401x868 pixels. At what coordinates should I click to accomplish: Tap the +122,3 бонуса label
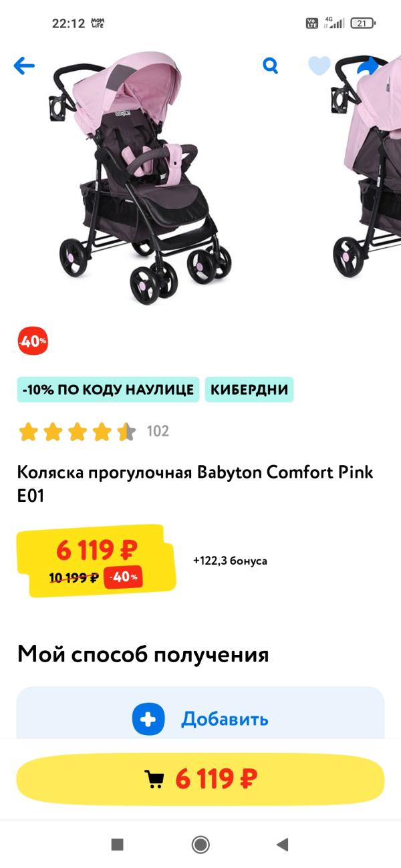tap(230, 561)
